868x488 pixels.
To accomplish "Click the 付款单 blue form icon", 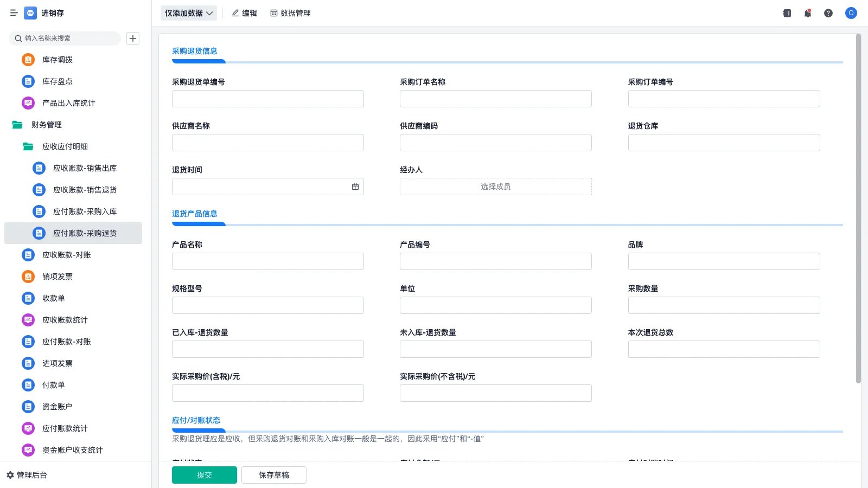I will tap(28, 385).
